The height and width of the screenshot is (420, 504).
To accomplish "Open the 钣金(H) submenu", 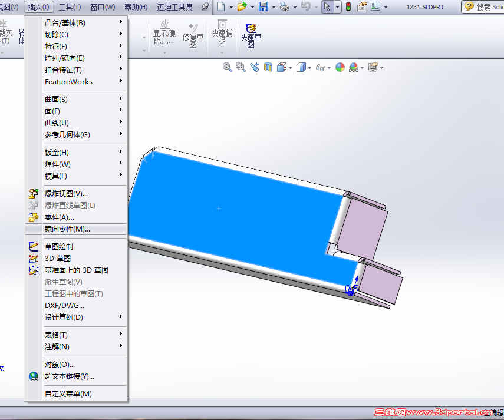I will click(x=76, y=152).
